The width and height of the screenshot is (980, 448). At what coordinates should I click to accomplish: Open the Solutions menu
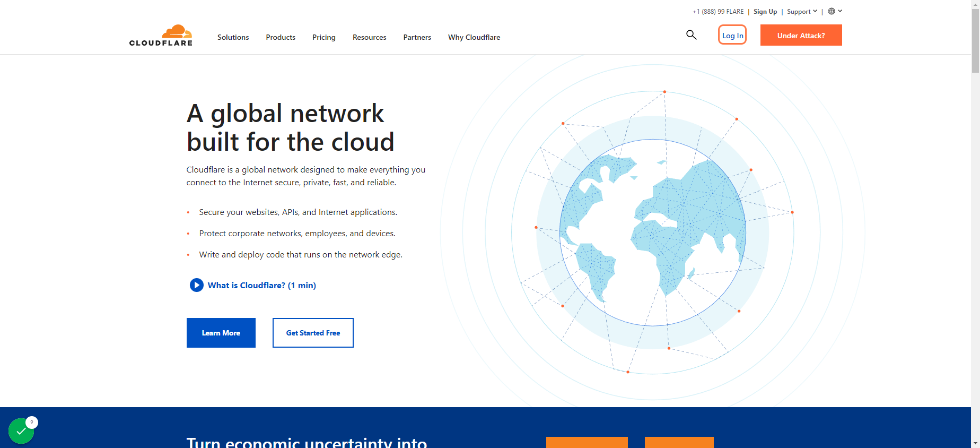click(x=233, y=37)
